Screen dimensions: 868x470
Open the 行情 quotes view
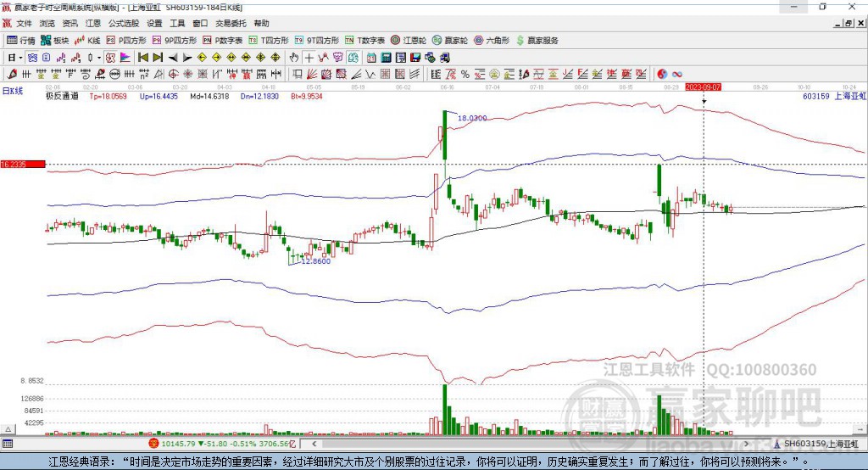point(21,41)
